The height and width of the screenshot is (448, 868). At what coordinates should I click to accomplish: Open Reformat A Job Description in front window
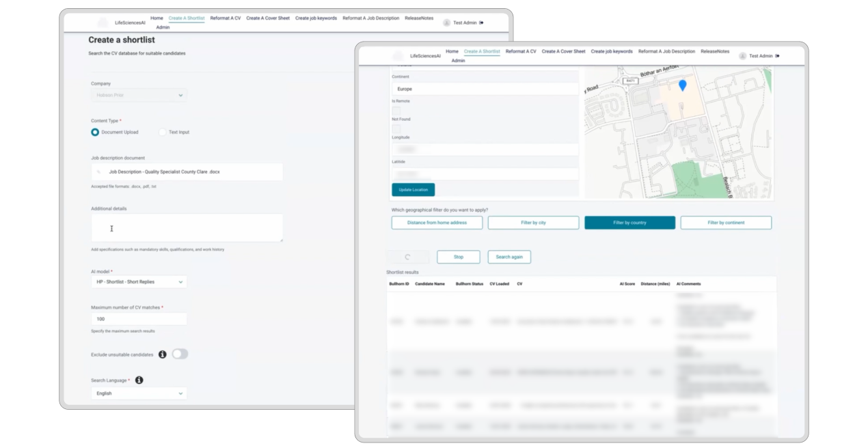[x=666, y=51]
